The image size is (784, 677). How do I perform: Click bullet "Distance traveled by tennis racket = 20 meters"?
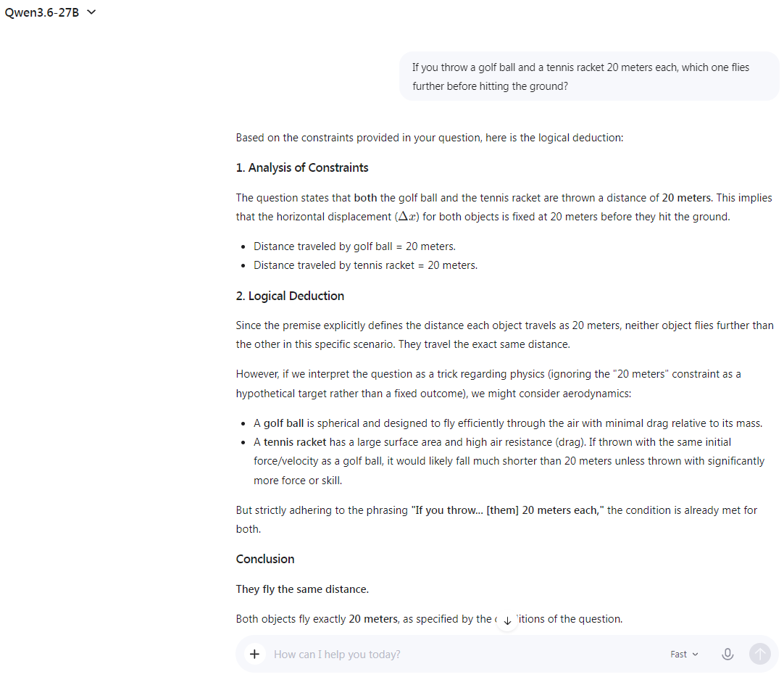click(x=365, y=265)
